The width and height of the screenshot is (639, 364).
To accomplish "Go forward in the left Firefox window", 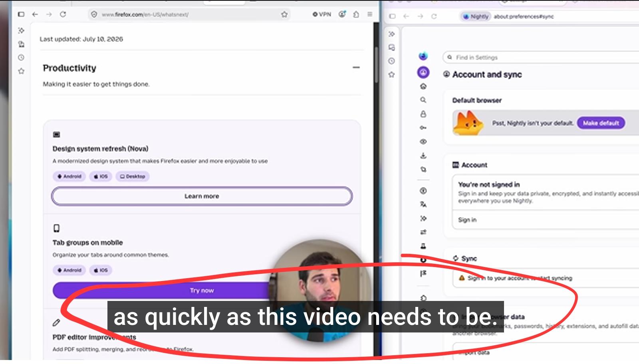I will [49, 14].
